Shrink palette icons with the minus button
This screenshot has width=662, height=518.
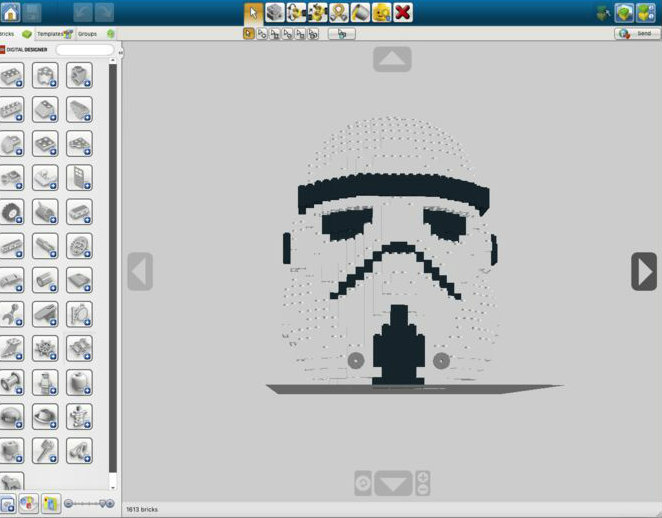coord(68,504)
